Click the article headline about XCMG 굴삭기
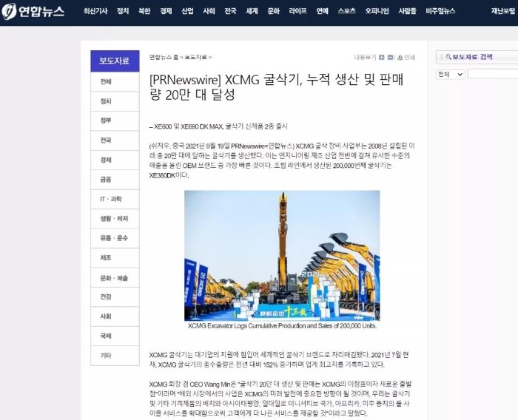Viewport: 518px width, 420px height. point(276,87)
